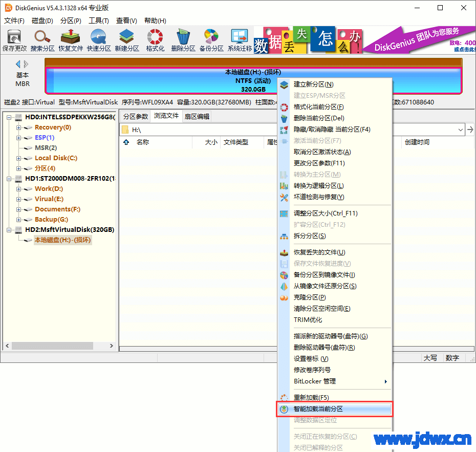Image resolution: width=476 pixels, height=452 pixels.
Task: Open the BitLocker 管理 submenu
Action: (335, 381)
